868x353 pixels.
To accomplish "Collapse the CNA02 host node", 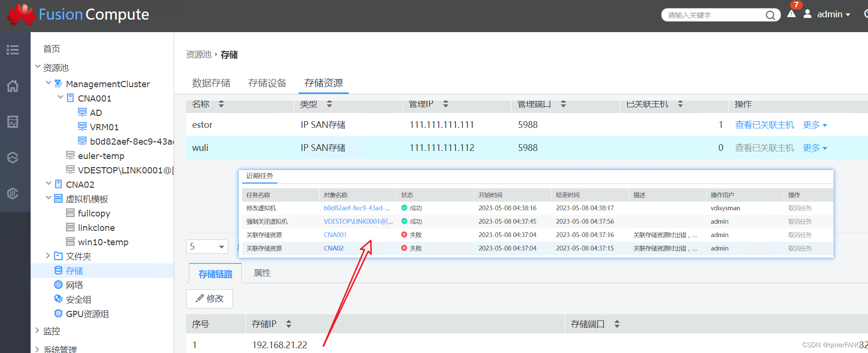I will pos(48,183).
